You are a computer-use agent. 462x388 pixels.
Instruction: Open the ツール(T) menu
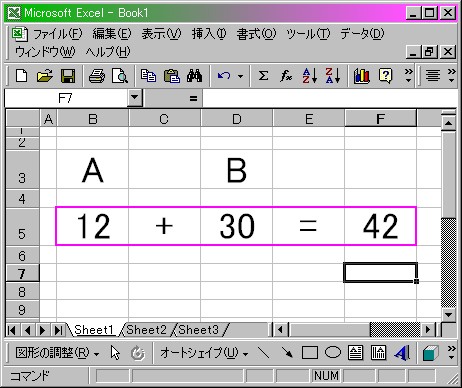coord(308,34)
